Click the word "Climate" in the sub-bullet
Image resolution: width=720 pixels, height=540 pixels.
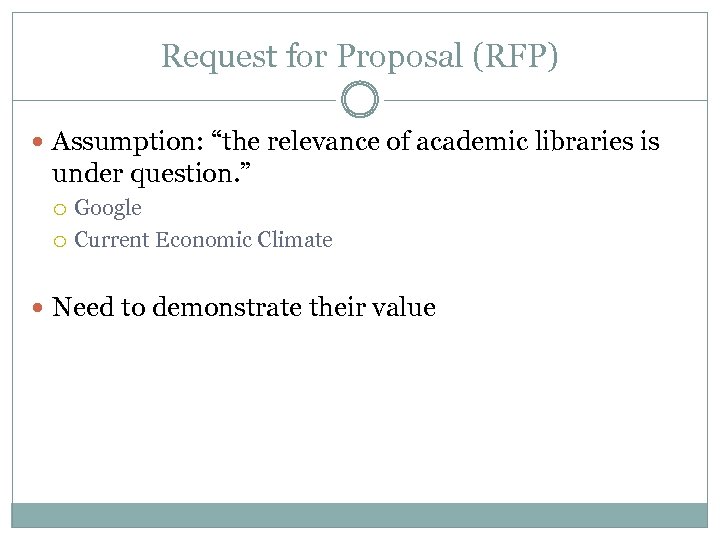click(x=296, y=240)
